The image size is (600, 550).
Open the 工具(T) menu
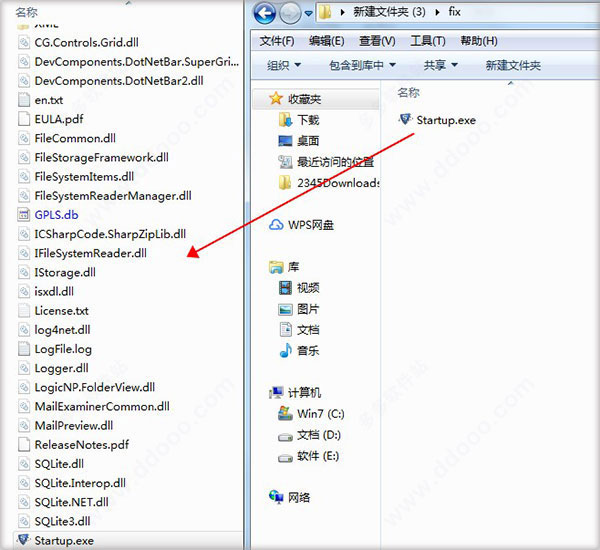coord(428,41)
